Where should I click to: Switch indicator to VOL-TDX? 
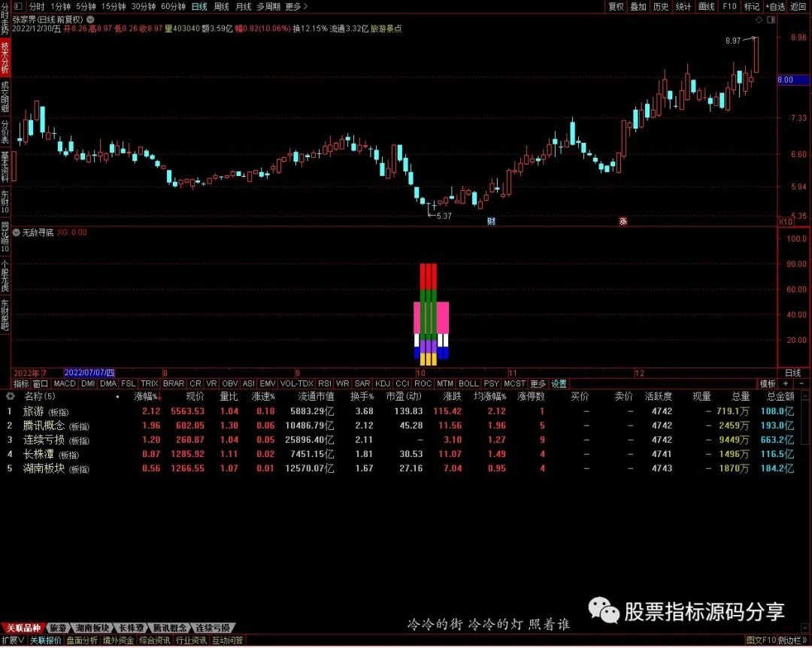297,384
